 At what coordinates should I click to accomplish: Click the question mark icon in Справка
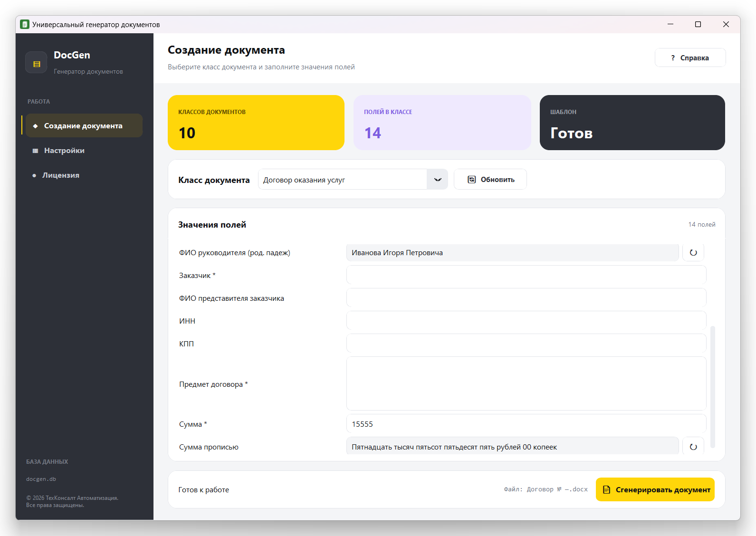click(673, 58)
